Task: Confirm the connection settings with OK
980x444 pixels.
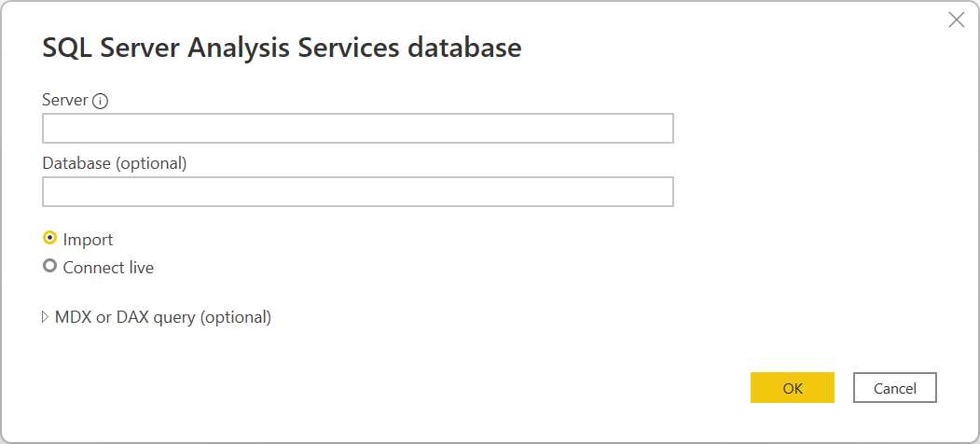Action: [x=792, y=388]
